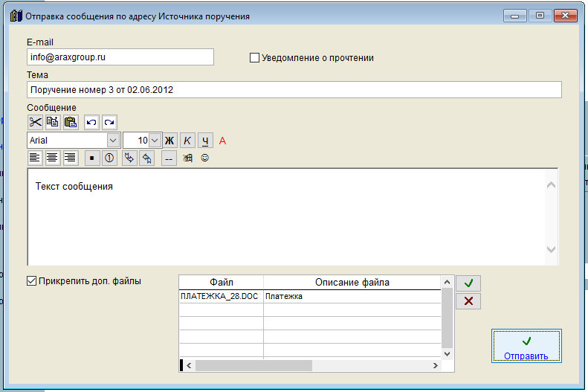Select the Платежка description cell
This screenshot has height=392, width=588.
[x=352, y=296]
